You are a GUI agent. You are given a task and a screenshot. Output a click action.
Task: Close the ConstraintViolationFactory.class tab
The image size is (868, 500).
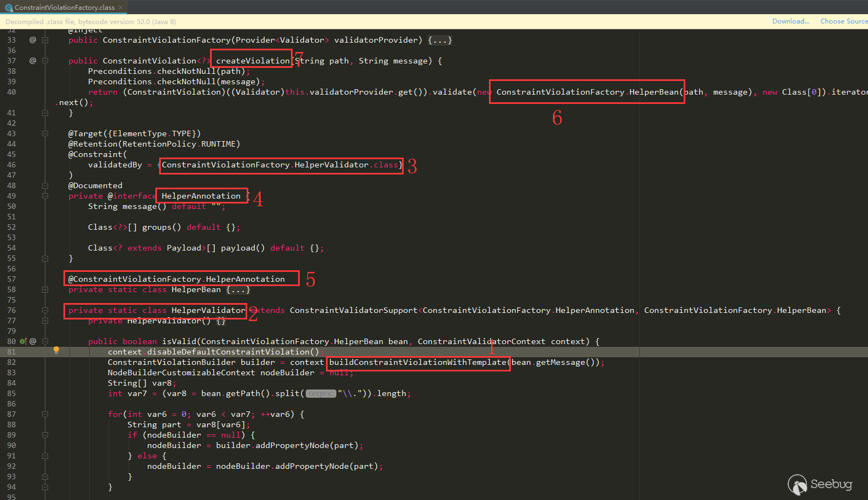tap(120, 7)
